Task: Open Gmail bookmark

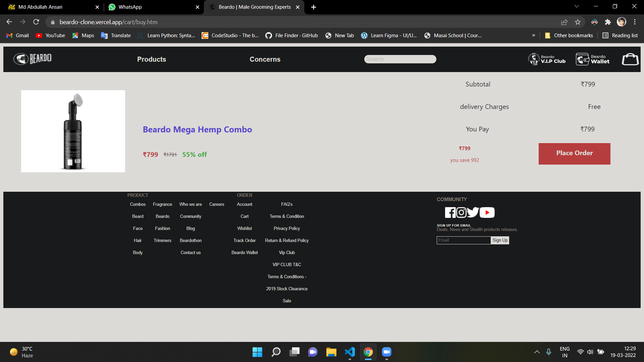Action: pyautogui.click(x=18, y=36)
